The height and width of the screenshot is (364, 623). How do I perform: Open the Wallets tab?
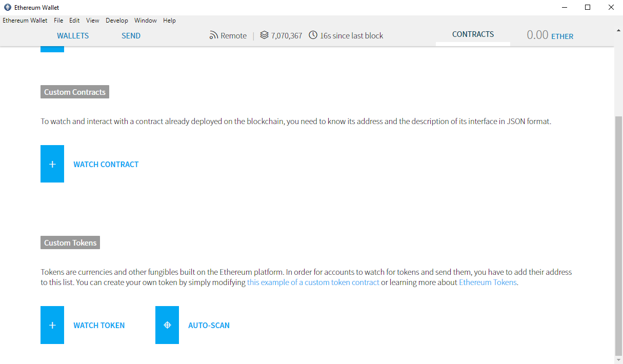pos(73,35)
